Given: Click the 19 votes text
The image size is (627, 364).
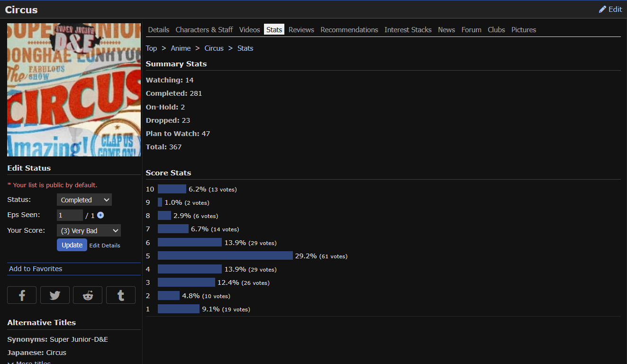Looking at the screenshot, I should pos(236,309).
